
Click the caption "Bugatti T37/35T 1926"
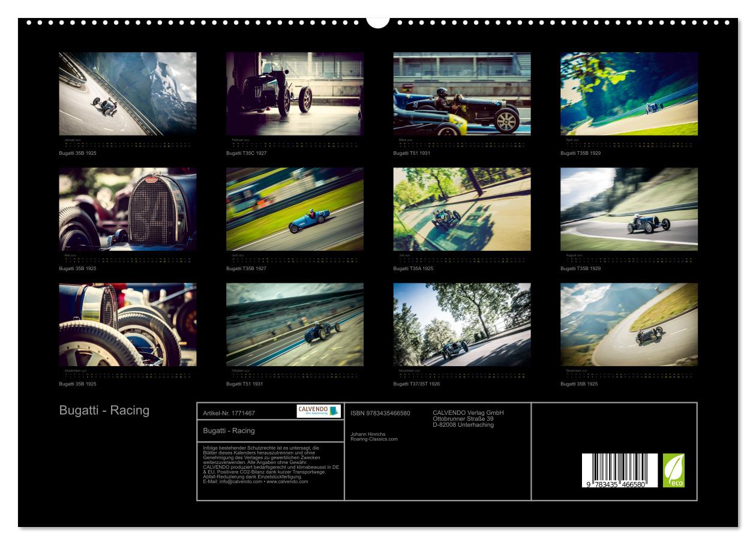(417, 384)
